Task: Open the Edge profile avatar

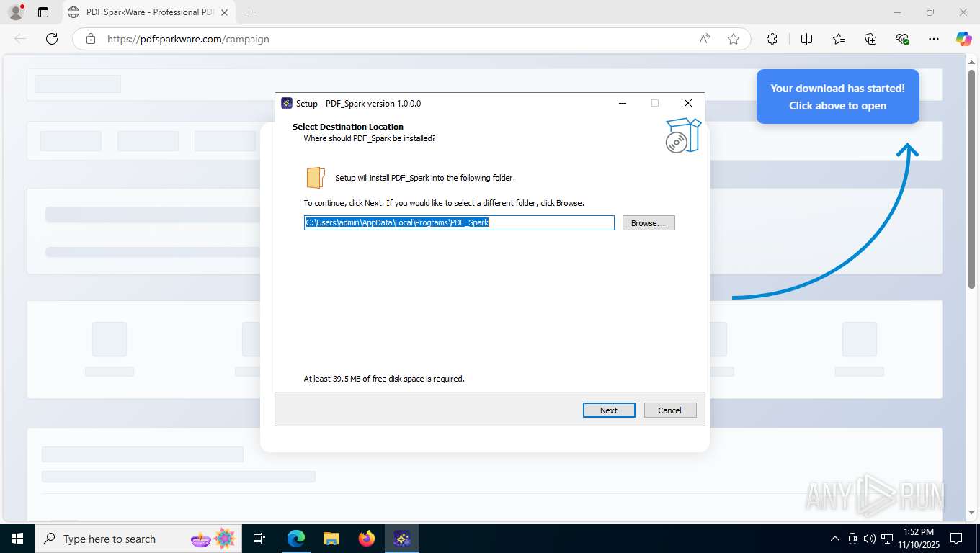Action: (x=16, y=12)
